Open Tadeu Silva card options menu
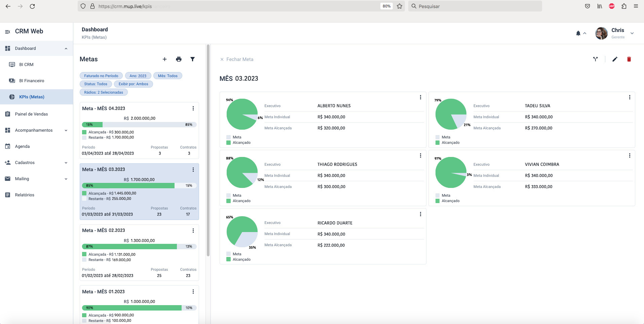Screen dimensions: 644x324 [x=630, y=97]
